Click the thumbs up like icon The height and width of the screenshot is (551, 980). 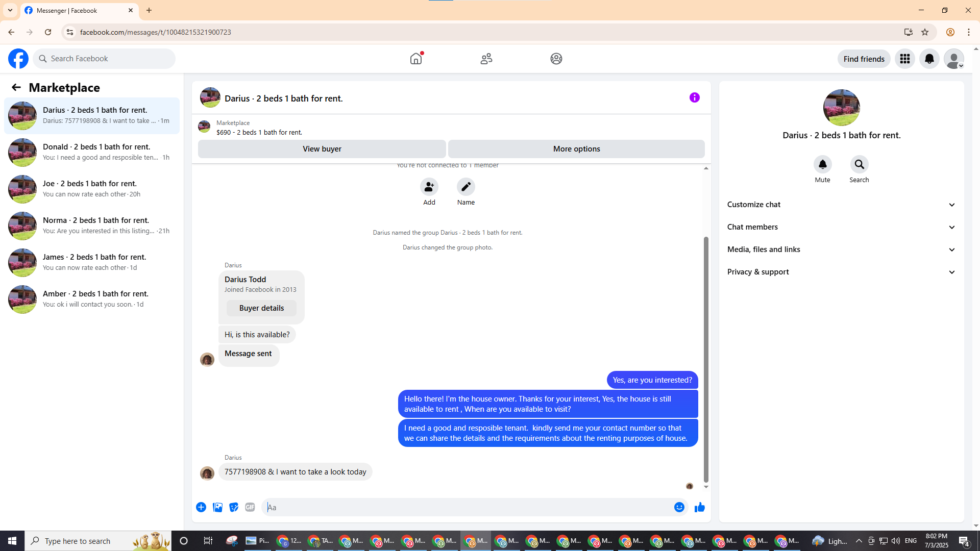click(699, 507)
